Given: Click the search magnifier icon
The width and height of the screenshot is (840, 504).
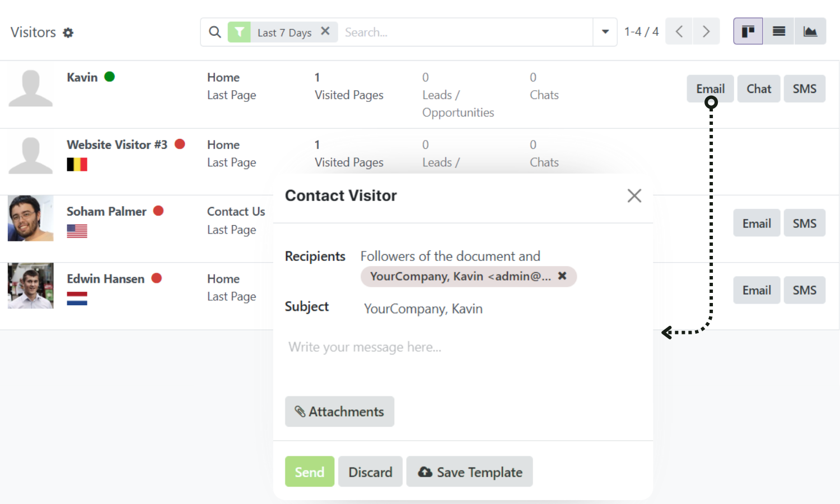Looking at the screenshot, I should (x=214, y=32).
